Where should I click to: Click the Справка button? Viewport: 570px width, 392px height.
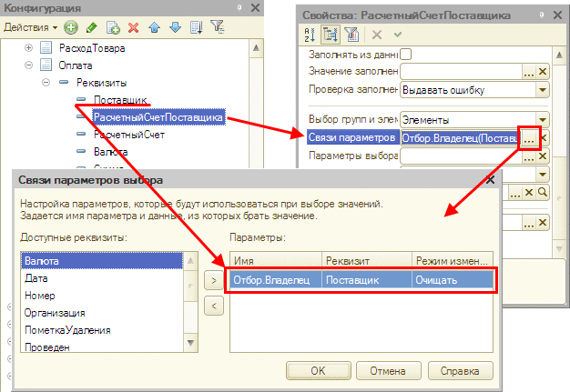[x=460, y=370]
